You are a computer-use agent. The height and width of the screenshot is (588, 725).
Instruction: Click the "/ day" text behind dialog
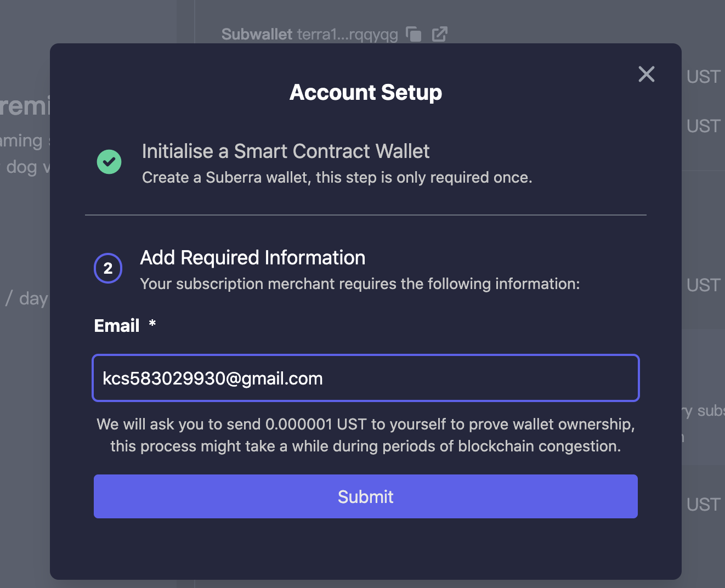pyautogui.click(x=27, y=299)
